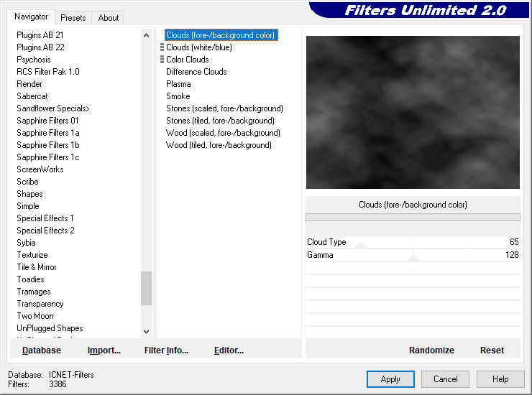The image size is (532, 395).
Task: Select Special Effects 2 category
Action: point(45,231)
